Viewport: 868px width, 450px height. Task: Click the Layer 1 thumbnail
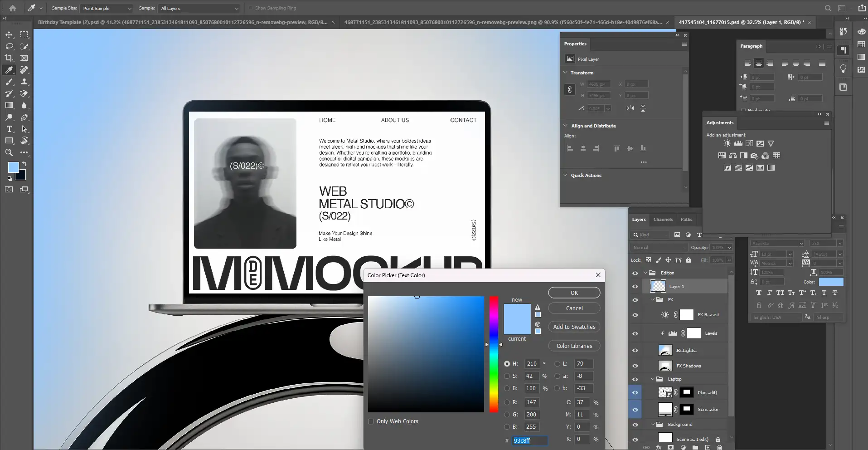click(x=658, y=286)
